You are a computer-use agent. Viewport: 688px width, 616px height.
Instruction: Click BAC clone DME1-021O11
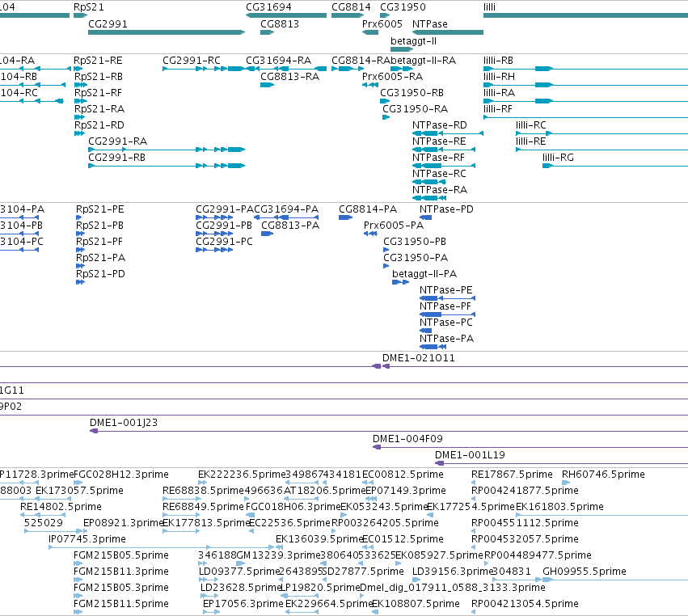[x=419, y=357]
